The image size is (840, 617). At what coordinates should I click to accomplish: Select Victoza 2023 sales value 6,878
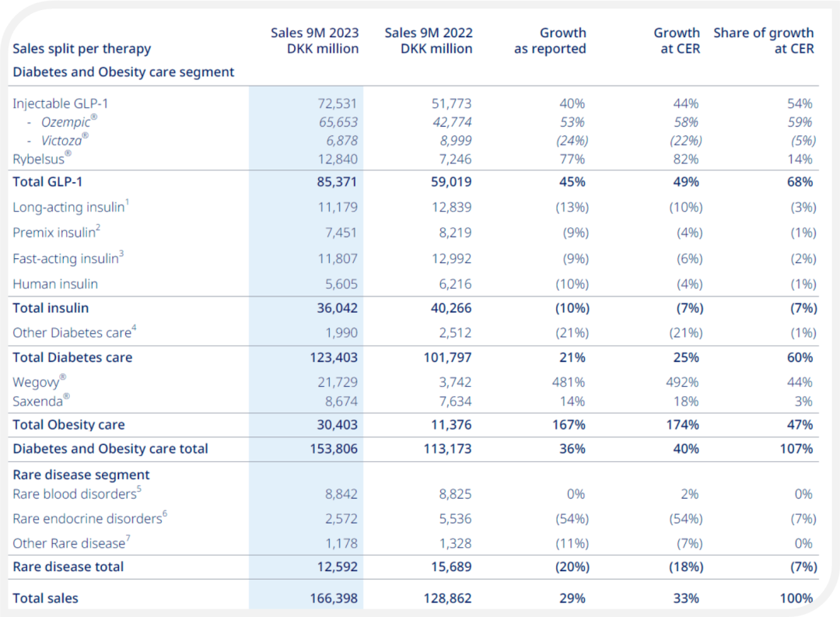pyautogui.click(x=341, y=141)
